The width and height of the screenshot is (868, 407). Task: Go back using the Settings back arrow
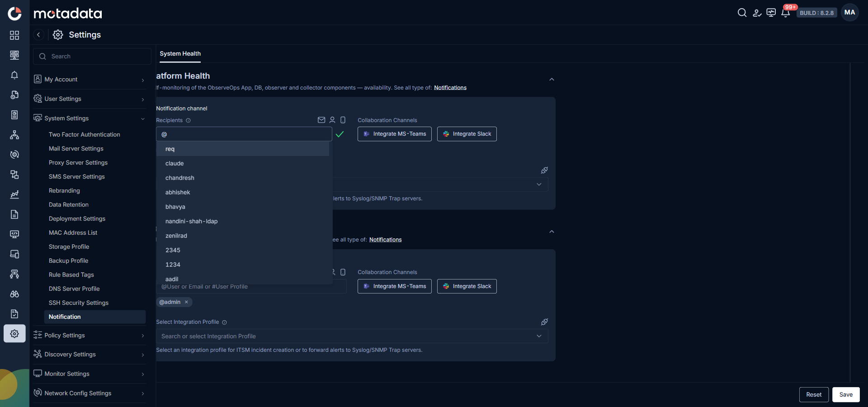[x=38, y=35]
